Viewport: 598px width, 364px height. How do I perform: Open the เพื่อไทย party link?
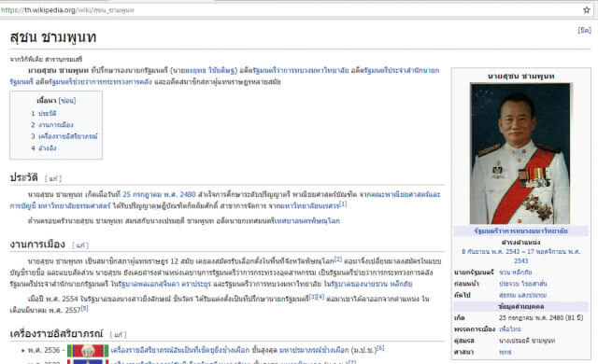point(510,329)
